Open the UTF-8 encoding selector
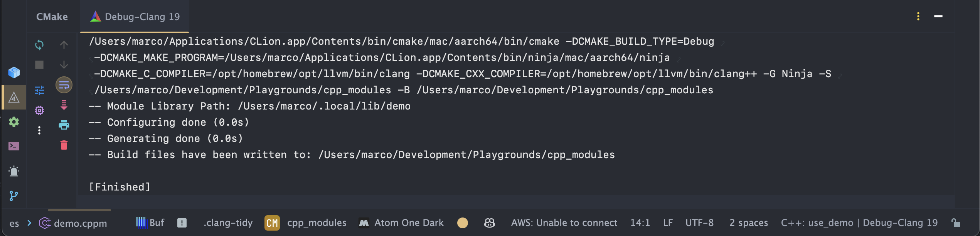The width and height of the screenshot is (980, 236). [699, 223]
